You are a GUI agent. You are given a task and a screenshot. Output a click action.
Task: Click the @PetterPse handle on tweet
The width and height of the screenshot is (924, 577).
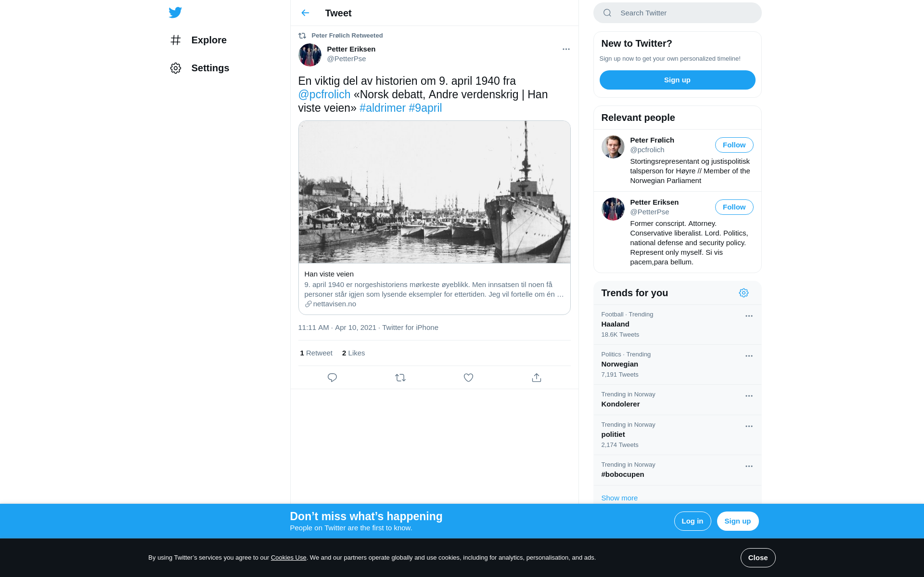pos(346,59)
